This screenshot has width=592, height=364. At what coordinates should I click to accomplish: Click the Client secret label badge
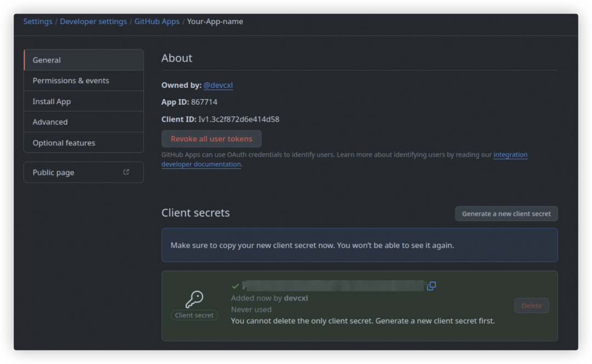(x=194, y=315)
